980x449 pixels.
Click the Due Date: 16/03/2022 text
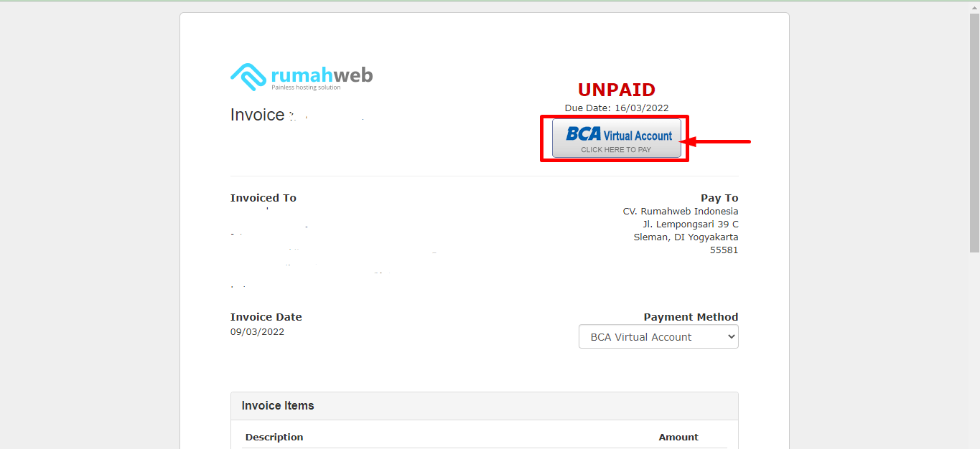617,108
